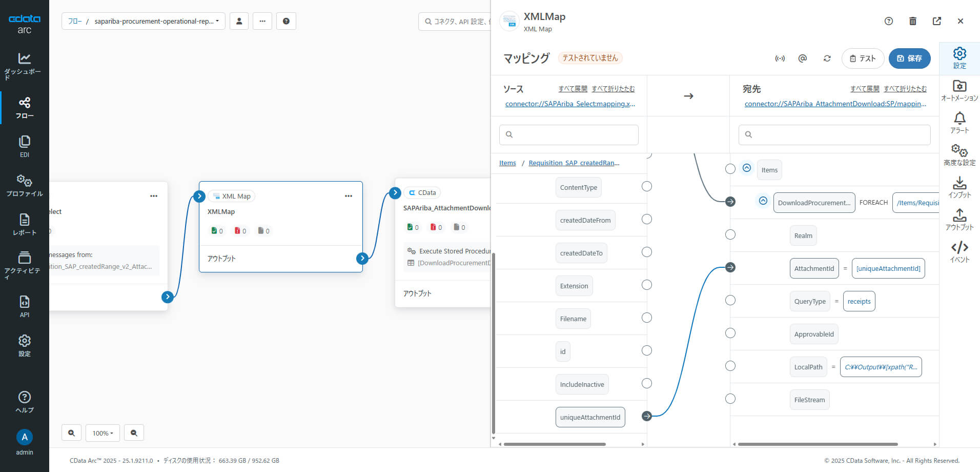Click the destination search field

pyautogui.click(x=834, y=134)
